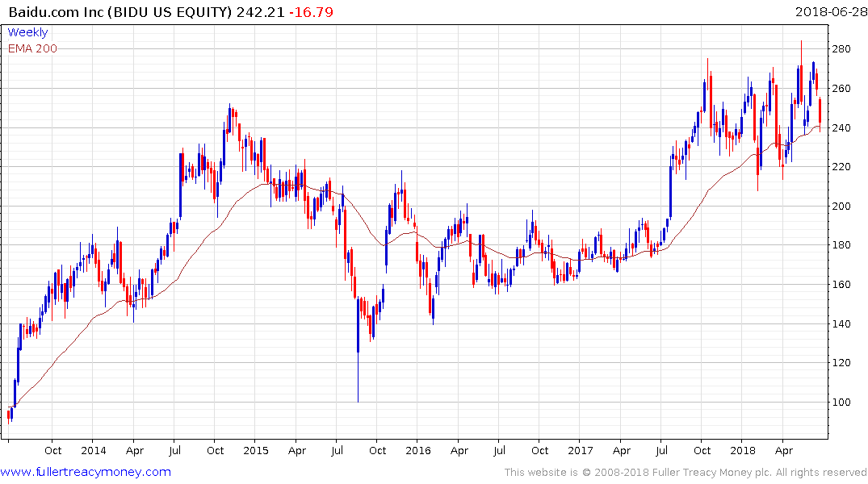Click the 2017 year label on time axis
The width and height of the screenshot is (868, 484).
(580, 450)
